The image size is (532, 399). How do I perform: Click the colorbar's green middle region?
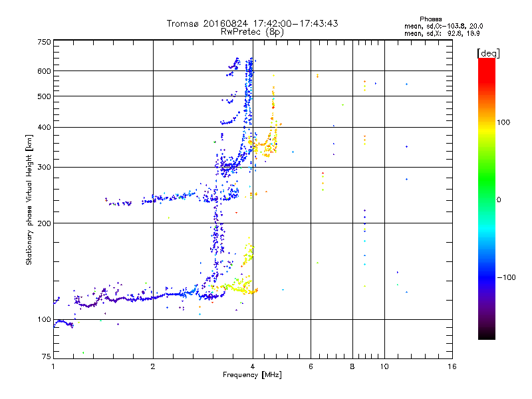point(487,180)
